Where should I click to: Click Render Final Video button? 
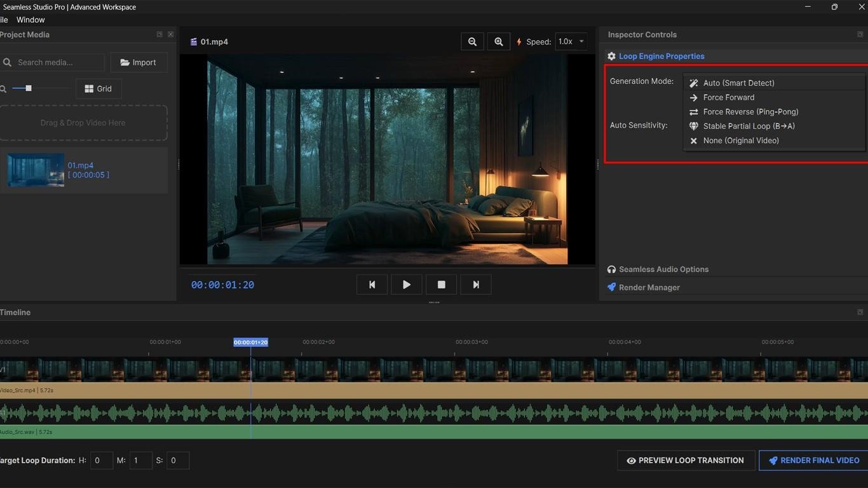point(813,461)
